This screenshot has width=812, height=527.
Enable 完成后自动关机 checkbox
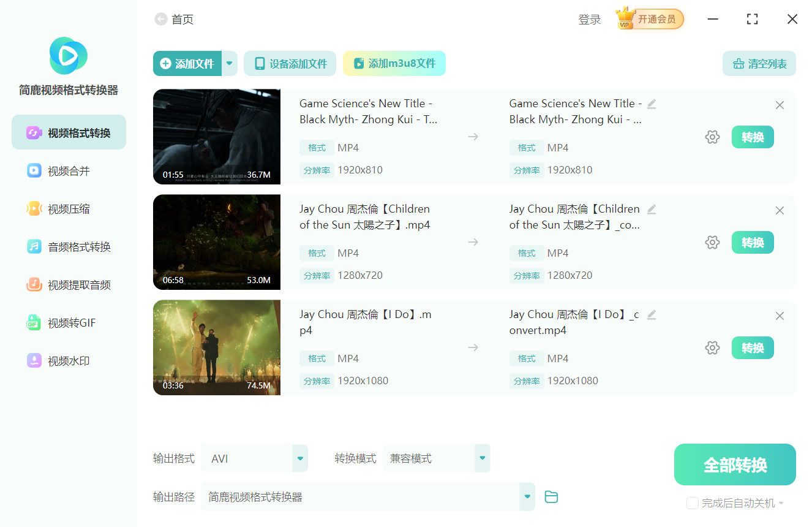[693, 503]
